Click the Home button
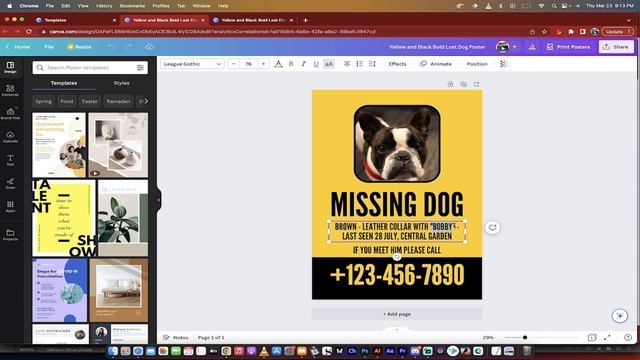 [x=18, y=47]
